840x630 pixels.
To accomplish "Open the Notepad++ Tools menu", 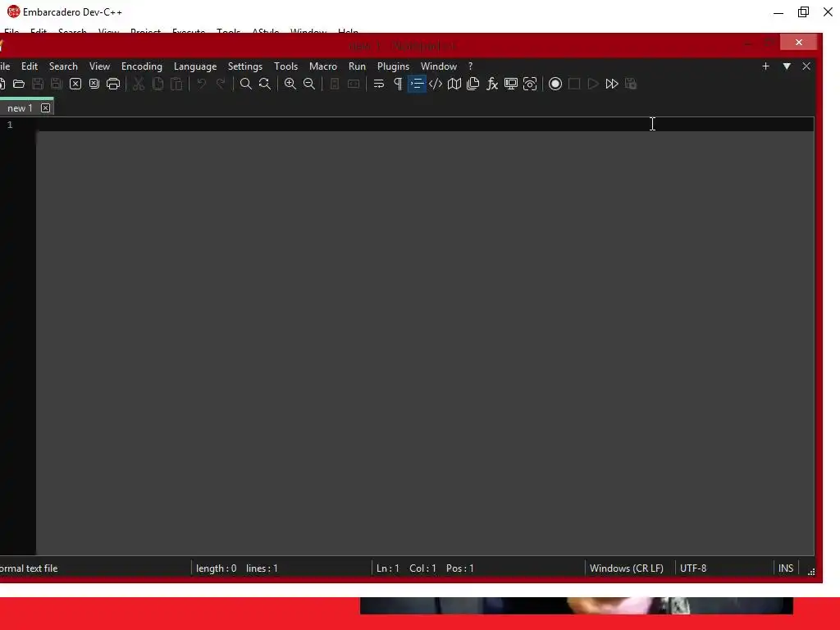I will [x=286, y=66].
